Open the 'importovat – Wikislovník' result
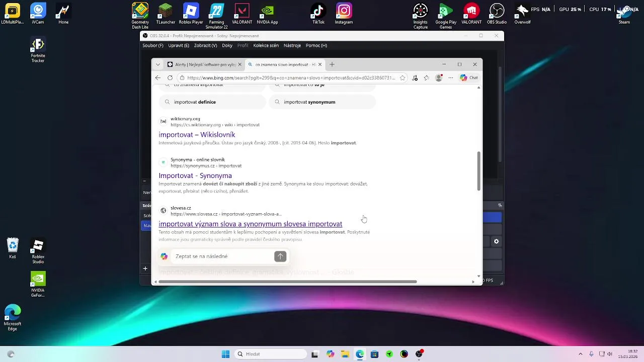Screen dimensions: 644x362 [x=197, y=135]
